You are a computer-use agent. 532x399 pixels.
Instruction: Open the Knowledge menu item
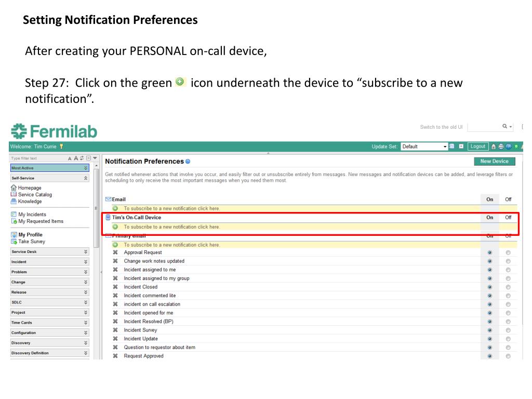click(x=30, y=201)
